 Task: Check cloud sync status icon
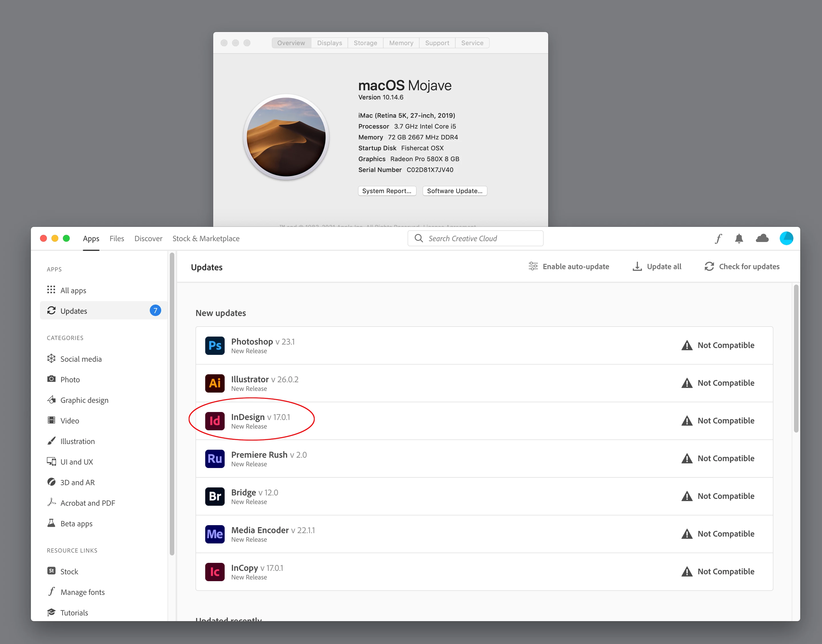point(762,238)
